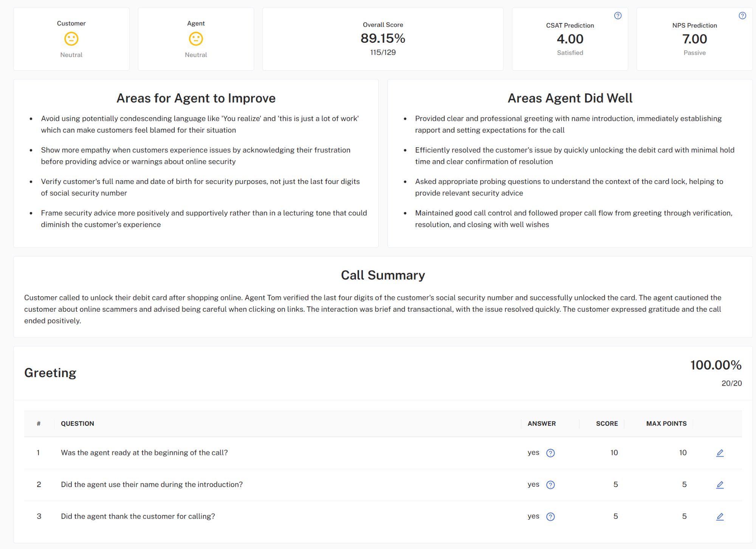Select the Overall Score card

383,38
